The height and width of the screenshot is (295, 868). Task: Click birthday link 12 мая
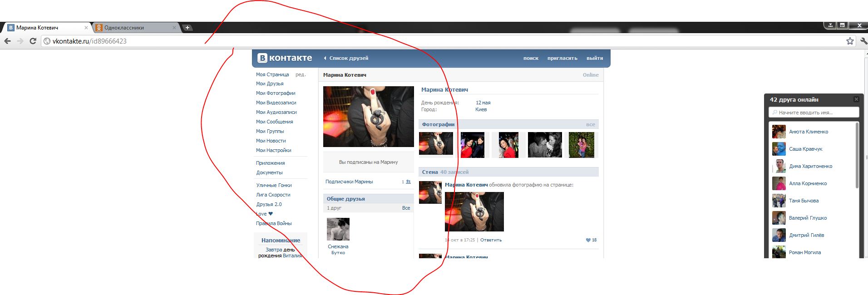483,103
